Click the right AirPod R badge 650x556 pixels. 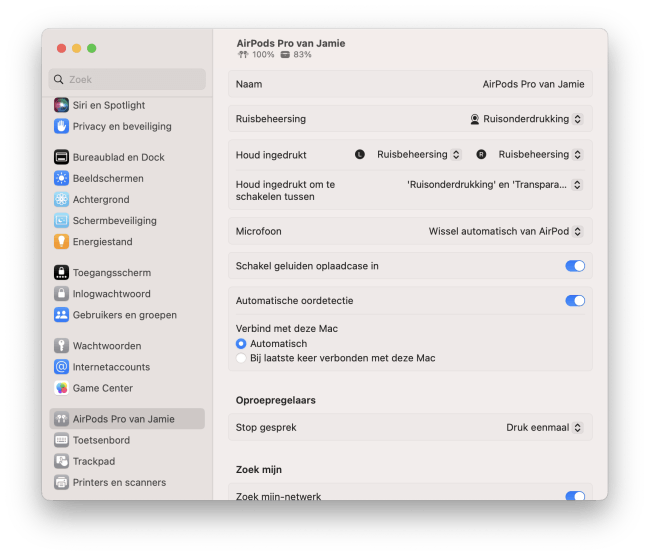[481, 155]
